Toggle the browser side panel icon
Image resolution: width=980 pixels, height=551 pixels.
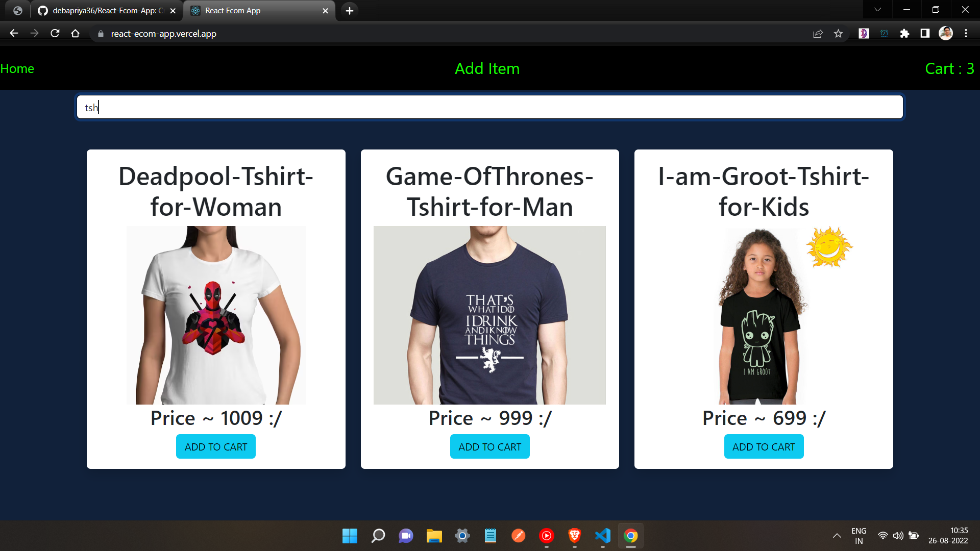click(925, 33)
